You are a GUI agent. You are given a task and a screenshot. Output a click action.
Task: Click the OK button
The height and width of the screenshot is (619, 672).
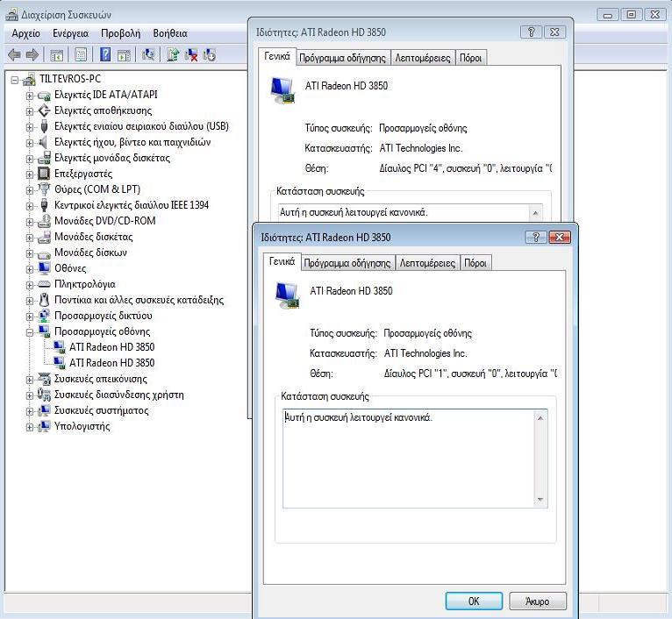pos(474,601)
